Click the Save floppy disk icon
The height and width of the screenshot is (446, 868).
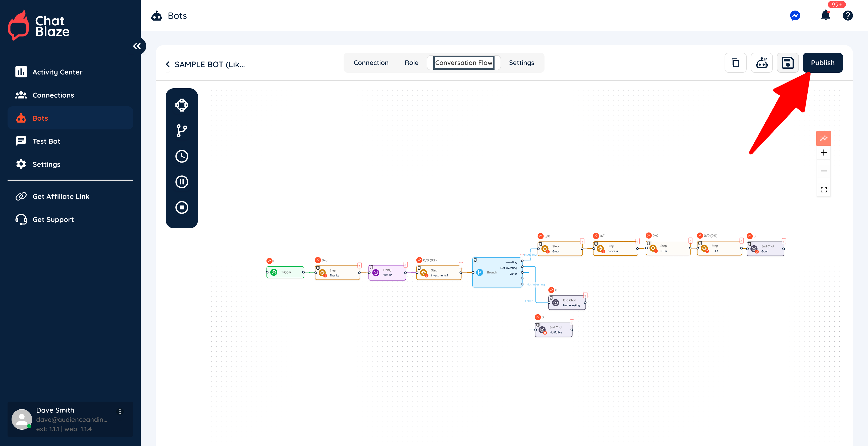coord(787,63)
